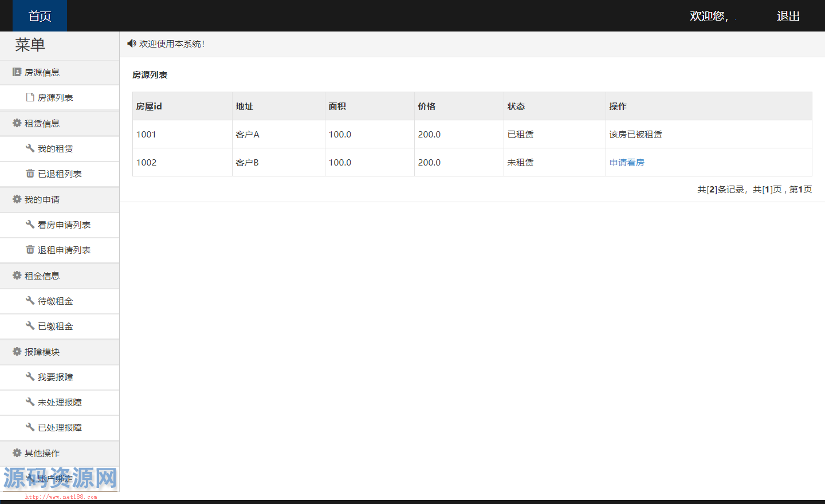Open the 首页 home tab
Viewport: 825px width, 504px height.
coord(40,16)
